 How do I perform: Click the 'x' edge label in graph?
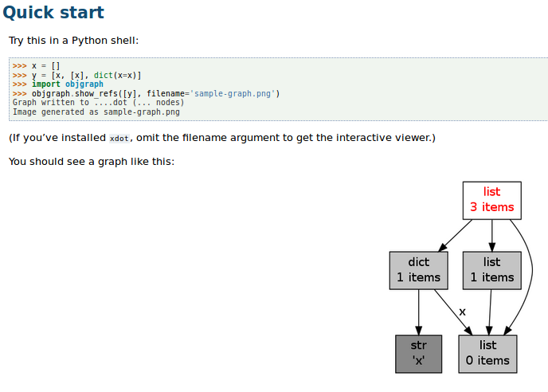[x=462, y=312]
